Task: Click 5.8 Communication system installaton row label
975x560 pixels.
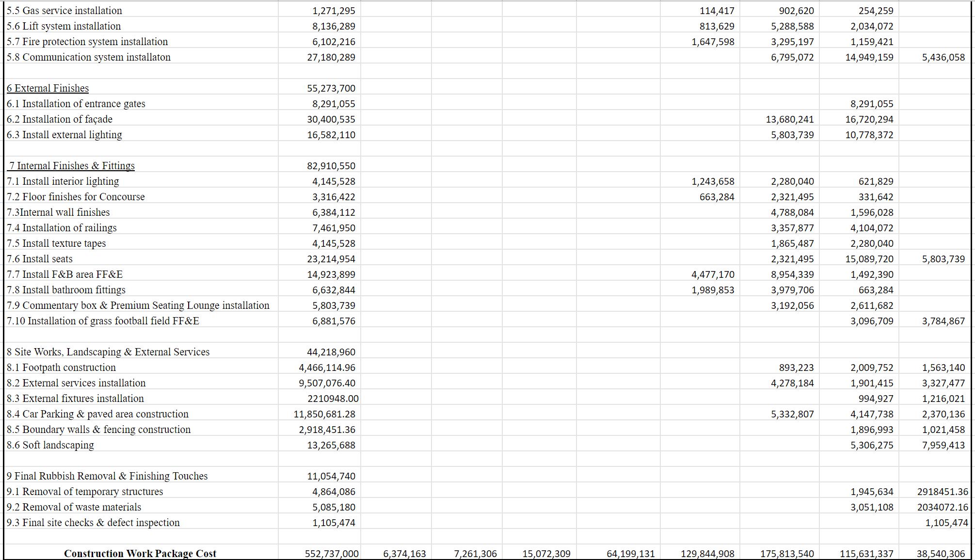Action: pyautogui.click(x=89, y=57)
